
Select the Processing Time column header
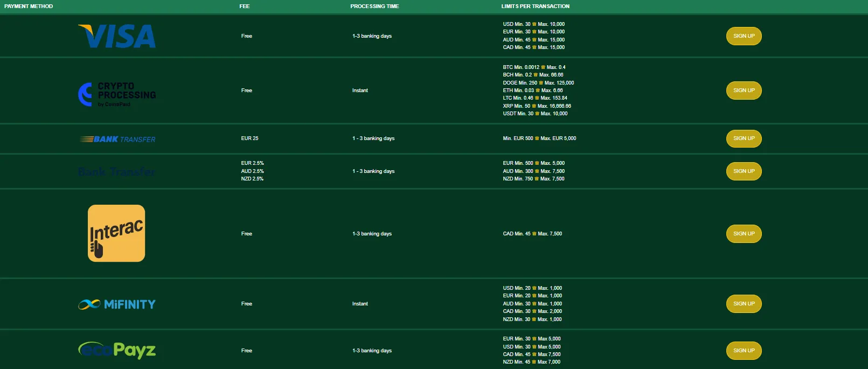(x=374, y=6)
